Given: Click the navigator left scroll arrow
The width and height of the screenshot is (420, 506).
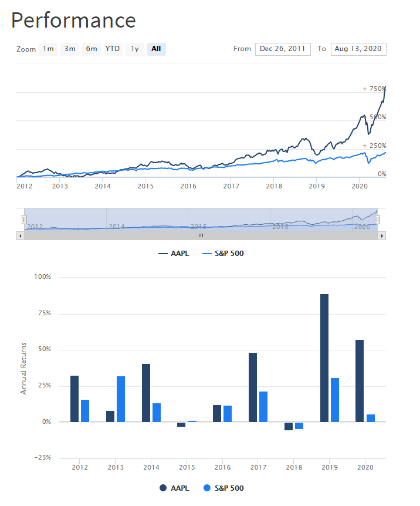Looking at the screenshot, I should (x=21, y=235).
